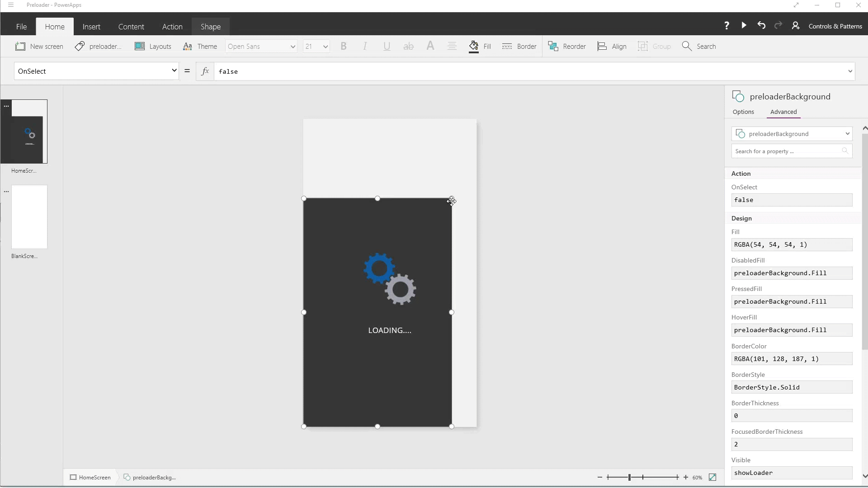Switch to the Options pane tab
The height and width of the screenshot is (488, 868).
click(x=743, y=112)
